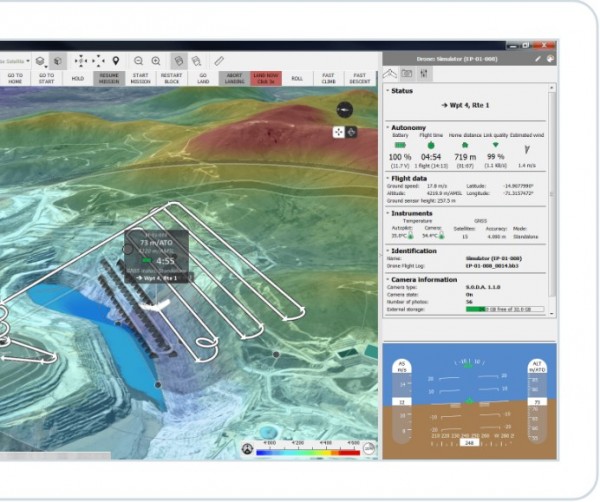Screen dimensions: 600x502
Task: Click the center-on-drone arrows icon
Action: [81, 61]
